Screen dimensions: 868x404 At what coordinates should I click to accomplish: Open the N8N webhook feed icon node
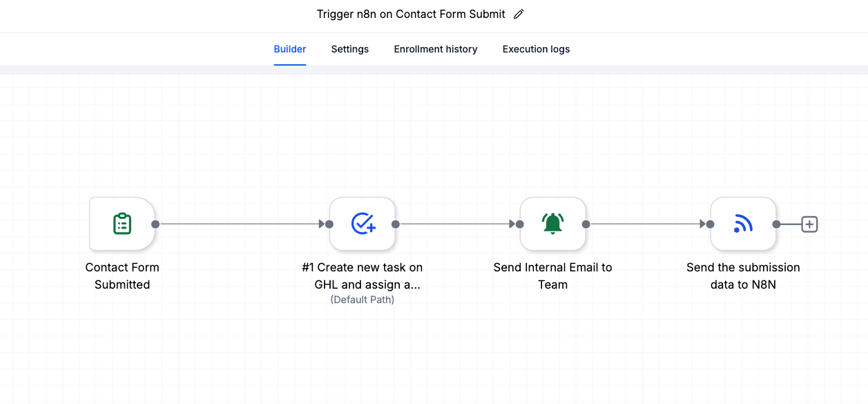coord(743,224)
